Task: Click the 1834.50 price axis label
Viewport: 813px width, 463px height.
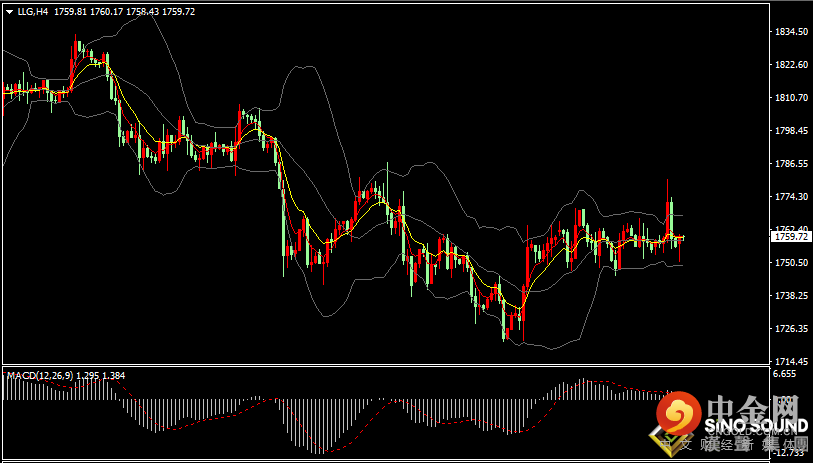Action: (791, 32)
